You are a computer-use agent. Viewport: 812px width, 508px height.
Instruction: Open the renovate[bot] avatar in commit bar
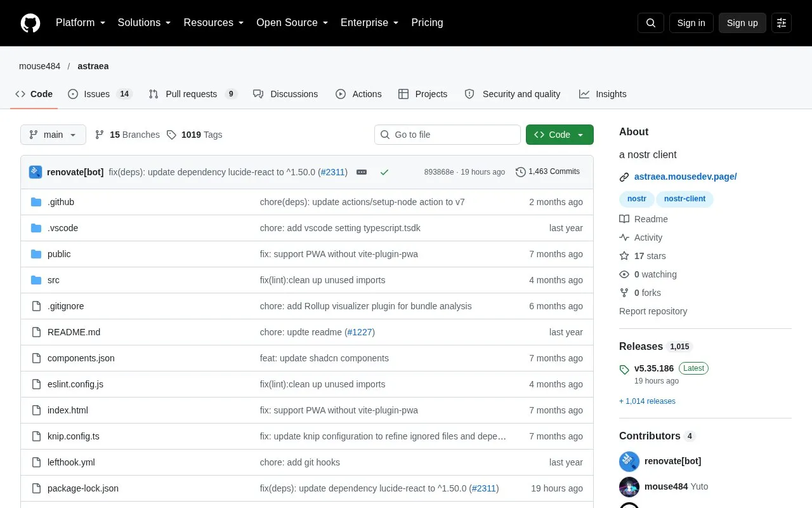coord(36,172)
